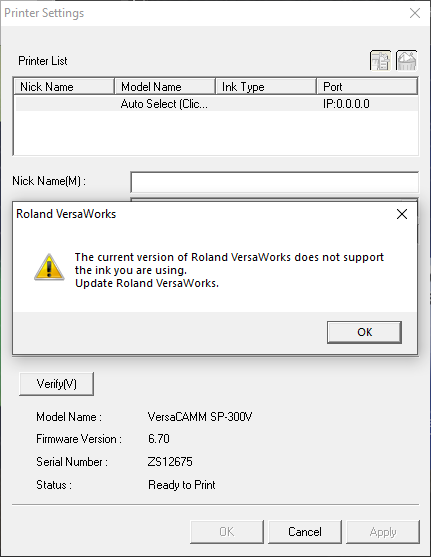Sort by the Nick Name column header
The image size is (431, 557).
[x=64, y=87]
